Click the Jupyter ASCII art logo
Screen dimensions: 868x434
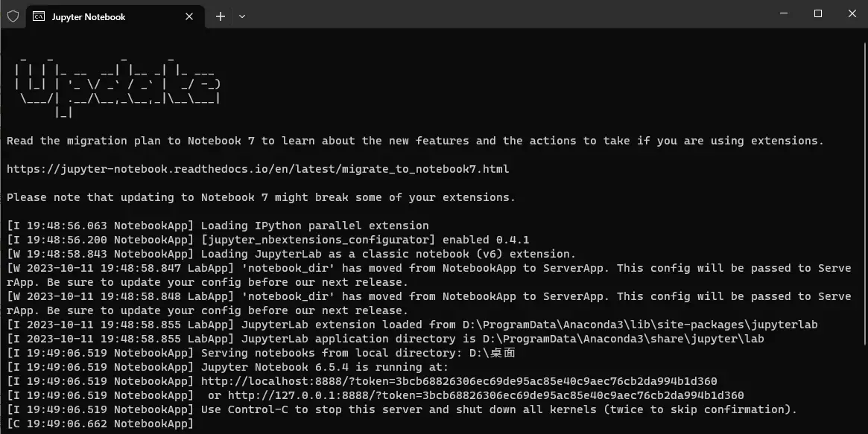(118, 86)
